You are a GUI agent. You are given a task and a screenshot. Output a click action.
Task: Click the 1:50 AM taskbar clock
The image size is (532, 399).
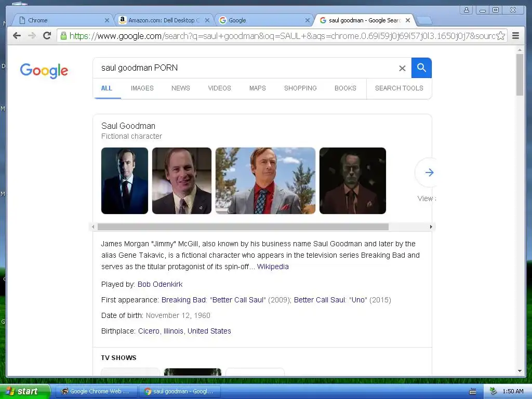[513, 391]
